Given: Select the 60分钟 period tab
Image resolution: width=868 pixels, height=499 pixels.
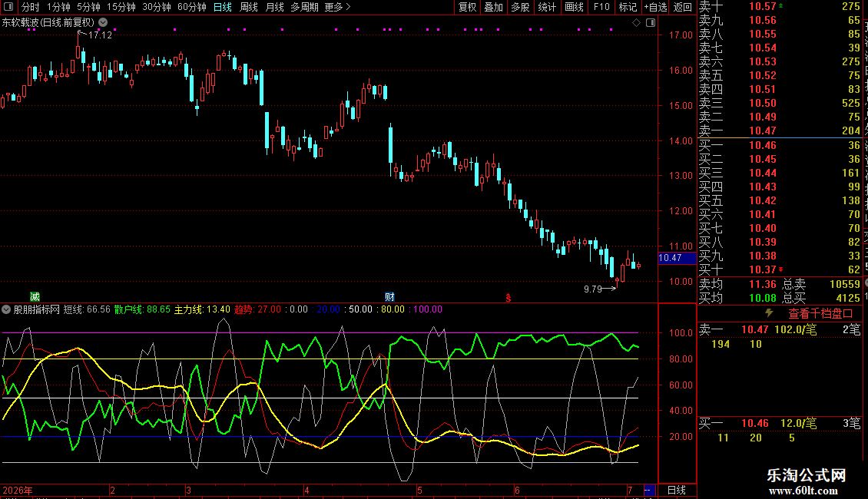Looking at the screenshot, I should coord(191,7).
